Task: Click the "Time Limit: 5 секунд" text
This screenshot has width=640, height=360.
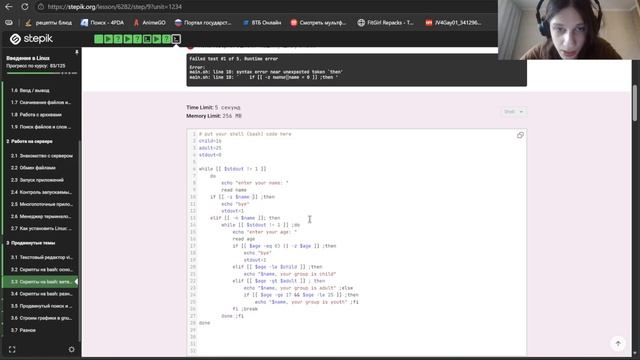Action: point(213,107)
